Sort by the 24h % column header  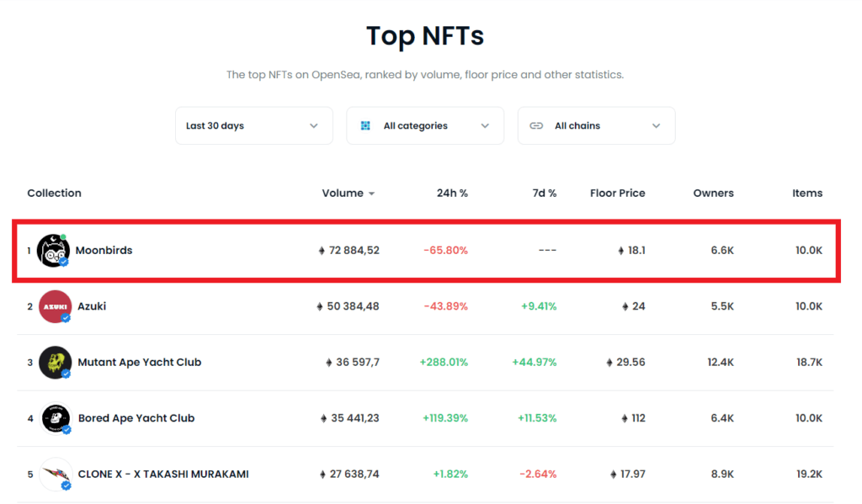coord(452,194)
